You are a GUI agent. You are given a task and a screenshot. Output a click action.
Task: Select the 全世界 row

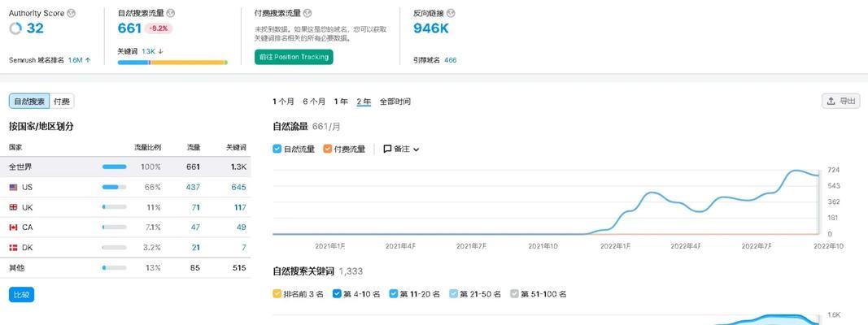point(125,167)
